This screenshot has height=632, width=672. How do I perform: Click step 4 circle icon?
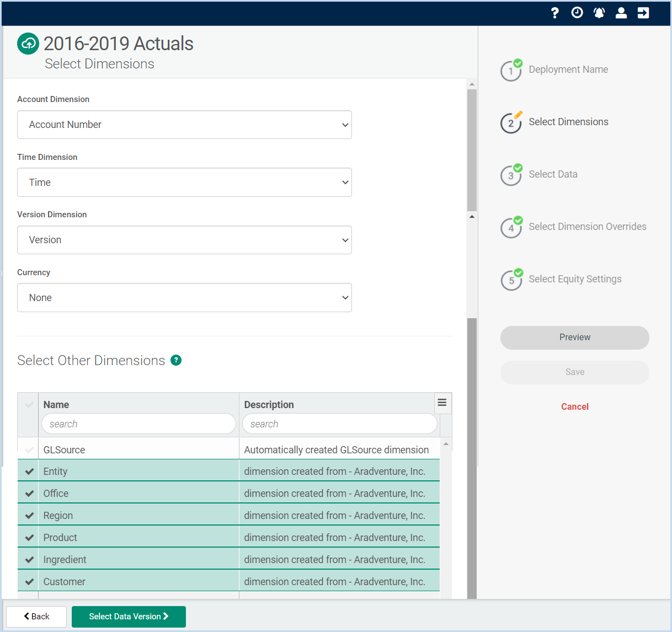point(511,228)
